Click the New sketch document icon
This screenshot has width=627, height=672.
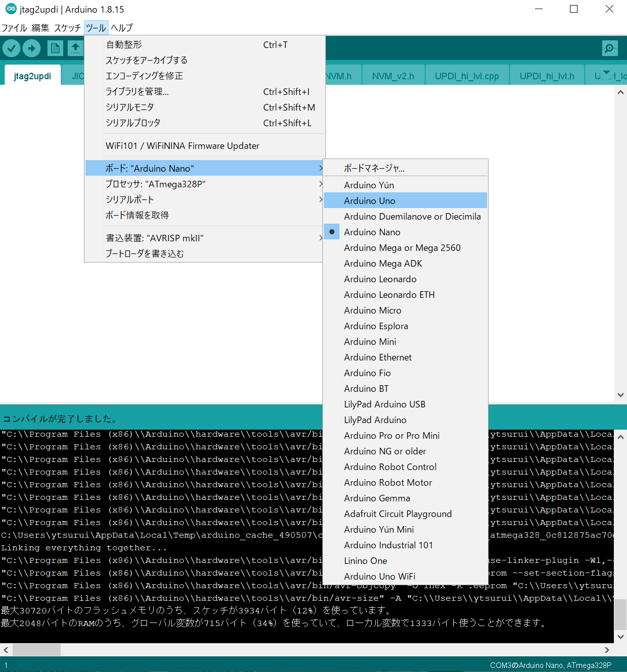[x=55, y=48]
